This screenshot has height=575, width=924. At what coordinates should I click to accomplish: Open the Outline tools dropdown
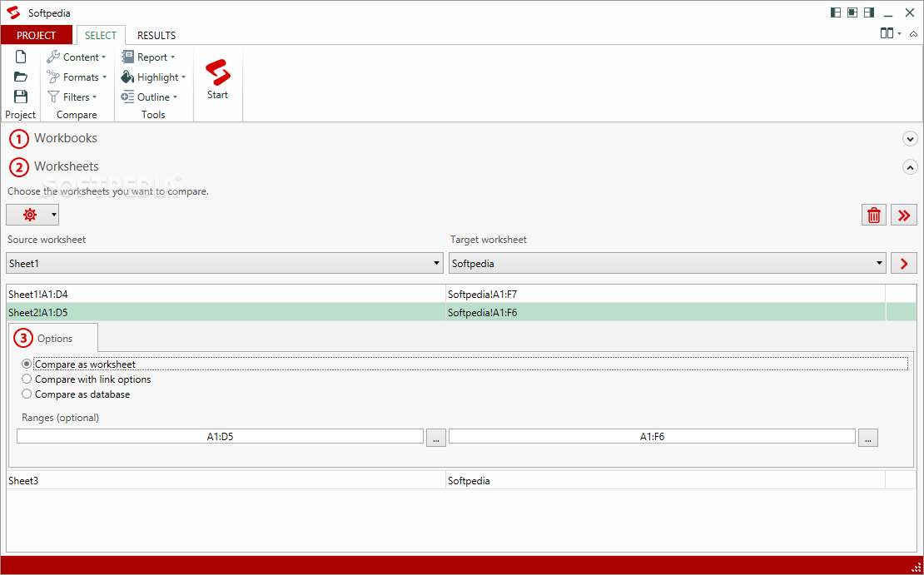pos(149,97)
